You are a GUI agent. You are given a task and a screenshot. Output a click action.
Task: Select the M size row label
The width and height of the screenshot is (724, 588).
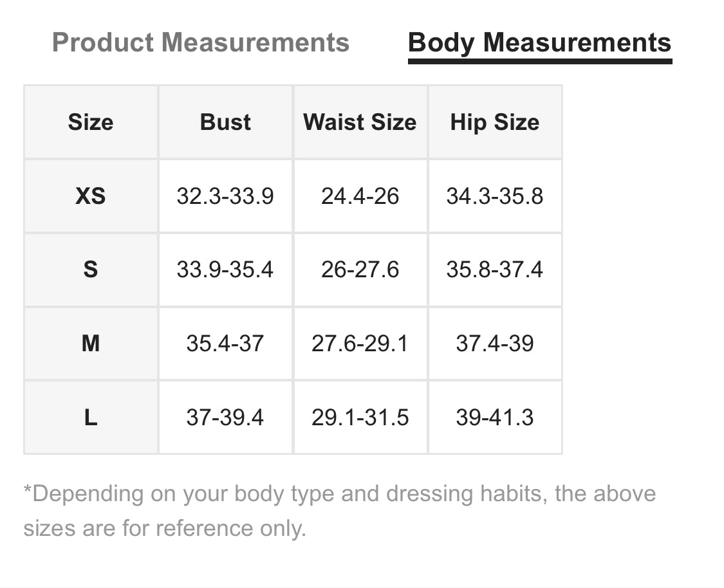91,344
